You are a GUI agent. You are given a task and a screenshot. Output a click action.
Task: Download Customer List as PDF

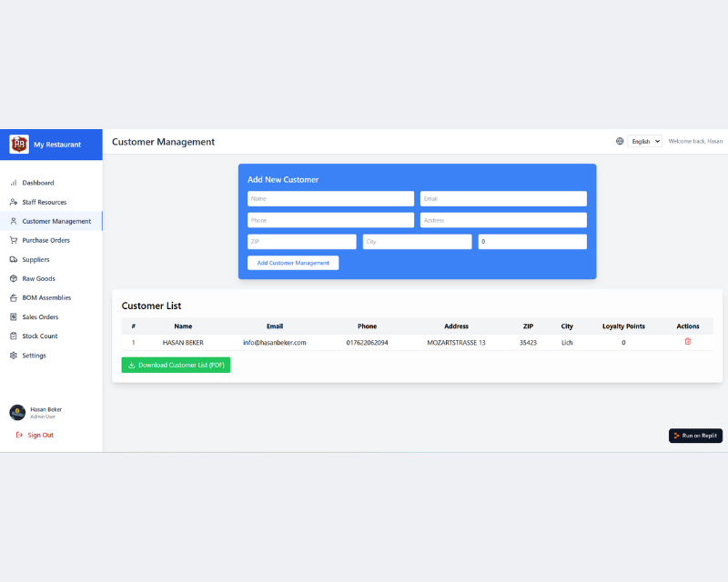coord(176,365)
